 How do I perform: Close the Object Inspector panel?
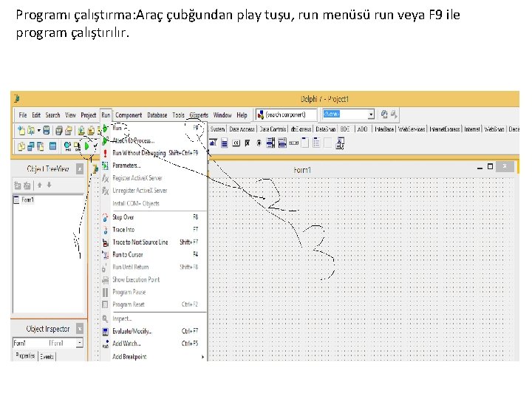(80, 329)
